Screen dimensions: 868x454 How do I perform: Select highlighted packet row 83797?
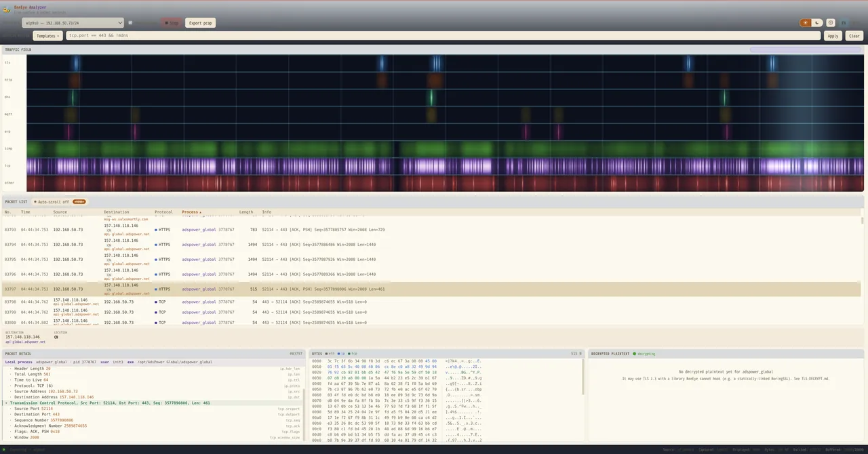click(x=431, y=289)
